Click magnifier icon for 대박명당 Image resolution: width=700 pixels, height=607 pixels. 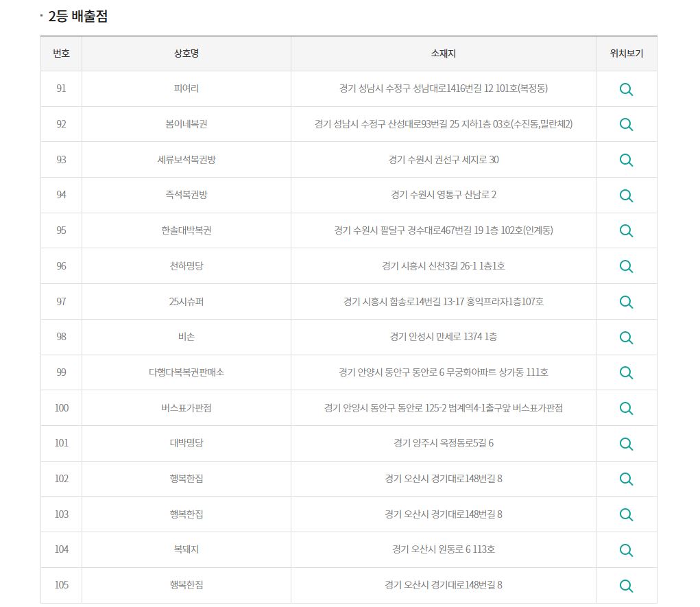point(626,444)
